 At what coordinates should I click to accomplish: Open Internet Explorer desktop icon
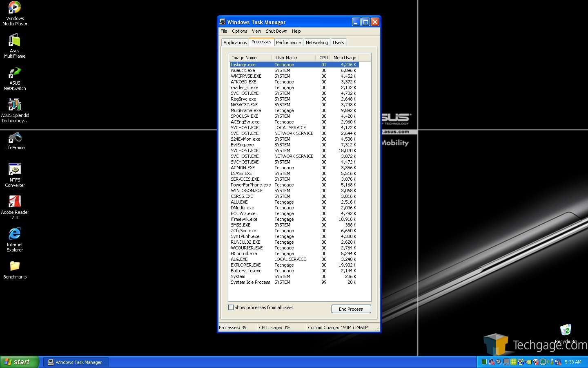point(15,240)
